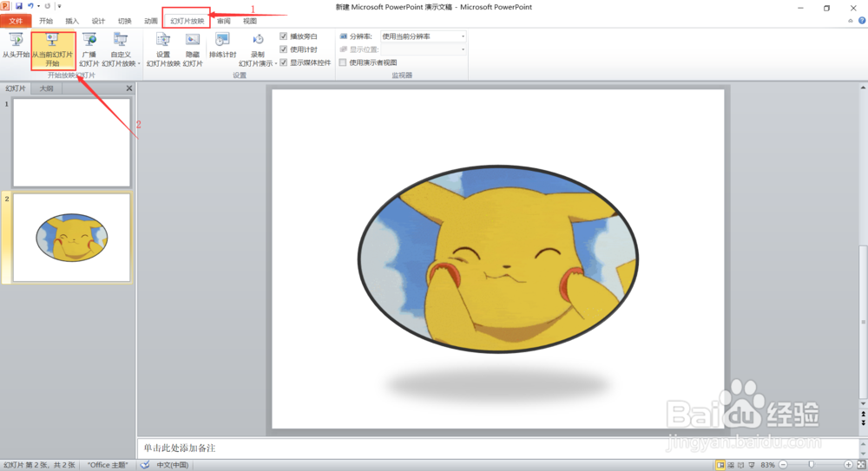Switch to 审阅 review tab
This screenshot has height=471, width=868.
pyautogui.click(x=224, y=21)
